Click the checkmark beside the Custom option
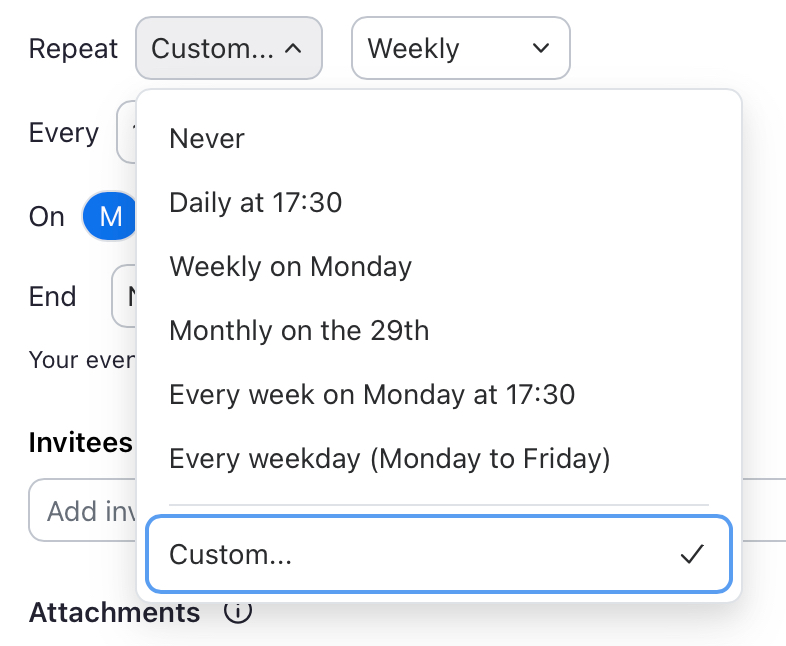 point(692,554)
